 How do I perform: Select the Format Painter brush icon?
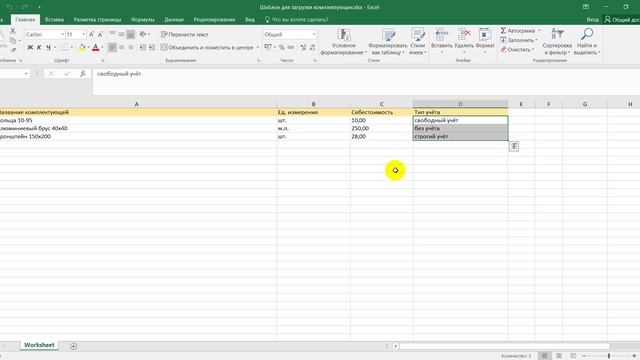tap(13, 50)
